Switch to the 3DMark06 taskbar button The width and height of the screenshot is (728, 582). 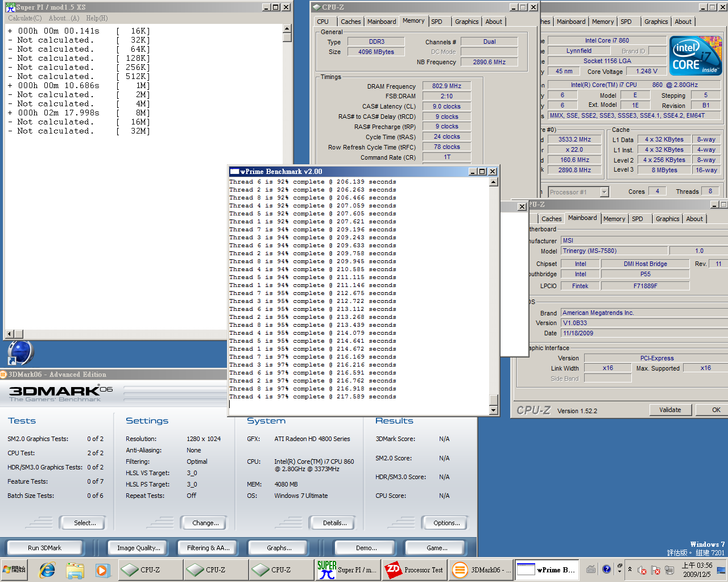tap(481, 569)
